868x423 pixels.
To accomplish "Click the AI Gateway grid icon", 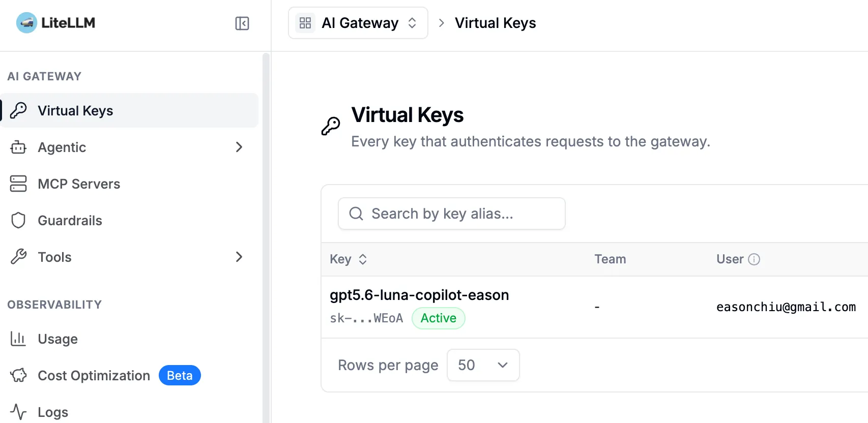I will 305,23.
